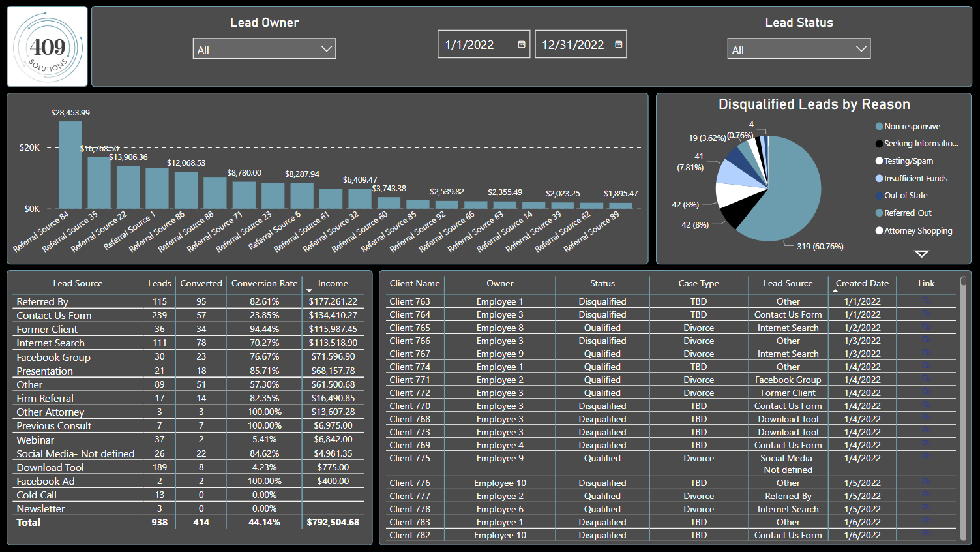Sort by the Owner column header
The height and width of the screenshot is (552, 980).
pos(500,283)
